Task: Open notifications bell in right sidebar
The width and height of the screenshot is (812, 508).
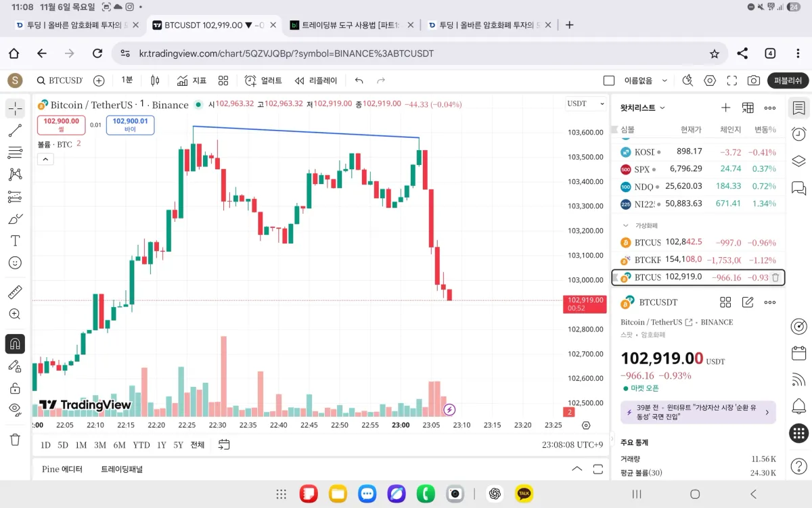Action: pyautogui.click(x=798, y=407)
